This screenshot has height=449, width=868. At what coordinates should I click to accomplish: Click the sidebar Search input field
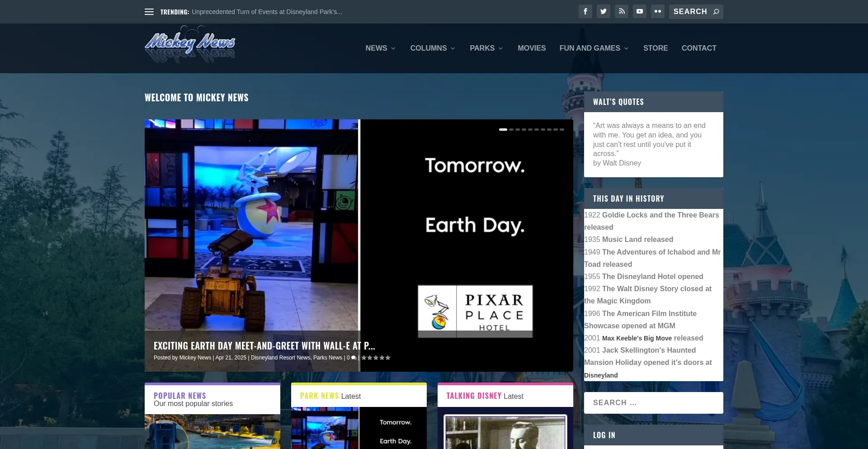tap(653, 402)
